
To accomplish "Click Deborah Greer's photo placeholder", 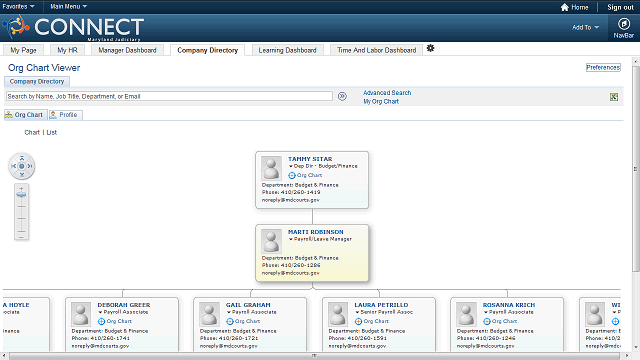I will coord(81,314).
